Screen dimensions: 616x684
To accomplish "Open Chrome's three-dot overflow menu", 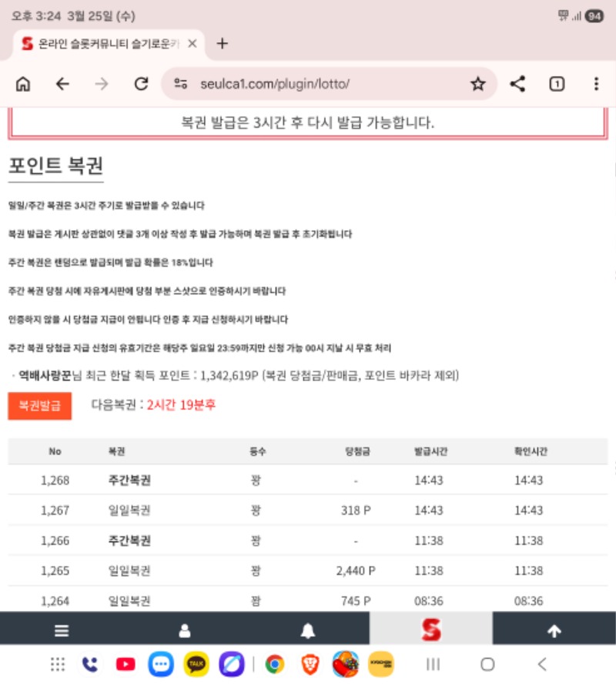I will tap(596, 84).
